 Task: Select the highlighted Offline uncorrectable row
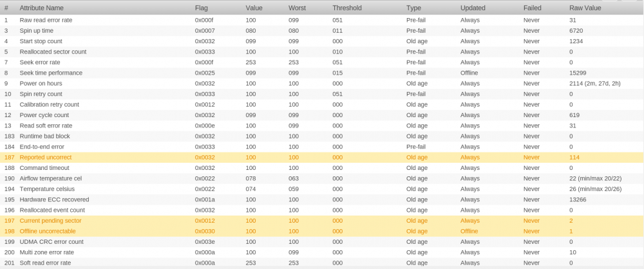(x=322, y=231)
